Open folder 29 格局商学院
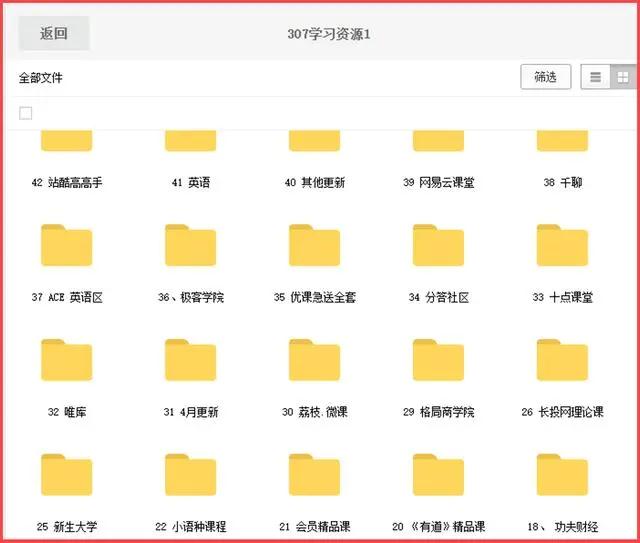This screenshot has width=640, height=543. 438,361
